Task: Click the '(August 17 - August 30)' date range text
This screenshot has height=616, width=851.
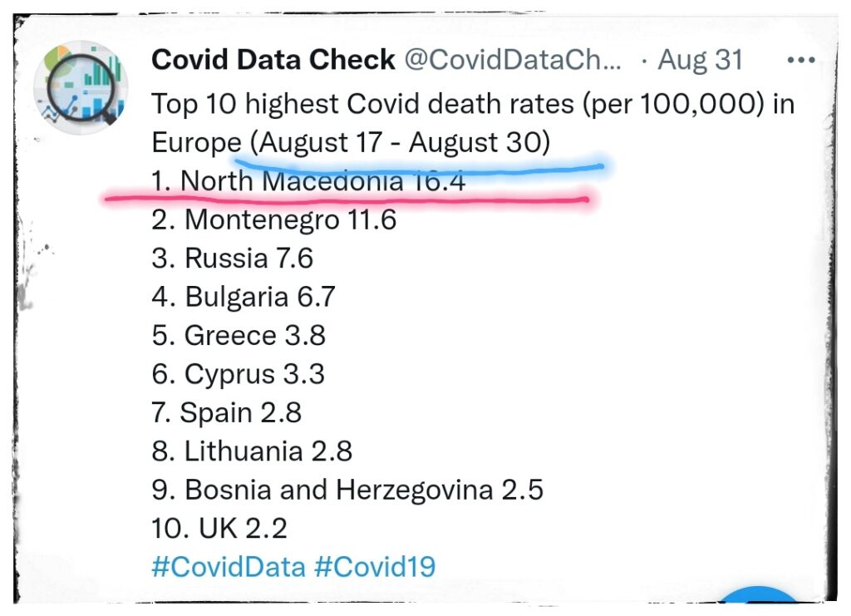Action: (402, 143)
